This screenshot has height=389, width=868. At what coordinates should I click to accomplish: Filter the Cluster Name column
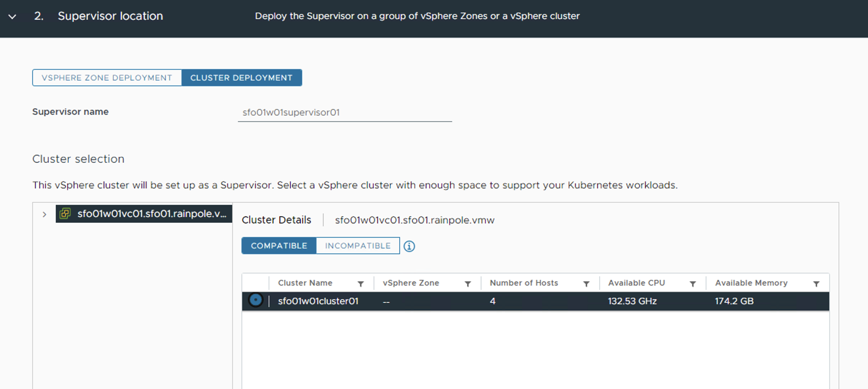tap(361, 284)
